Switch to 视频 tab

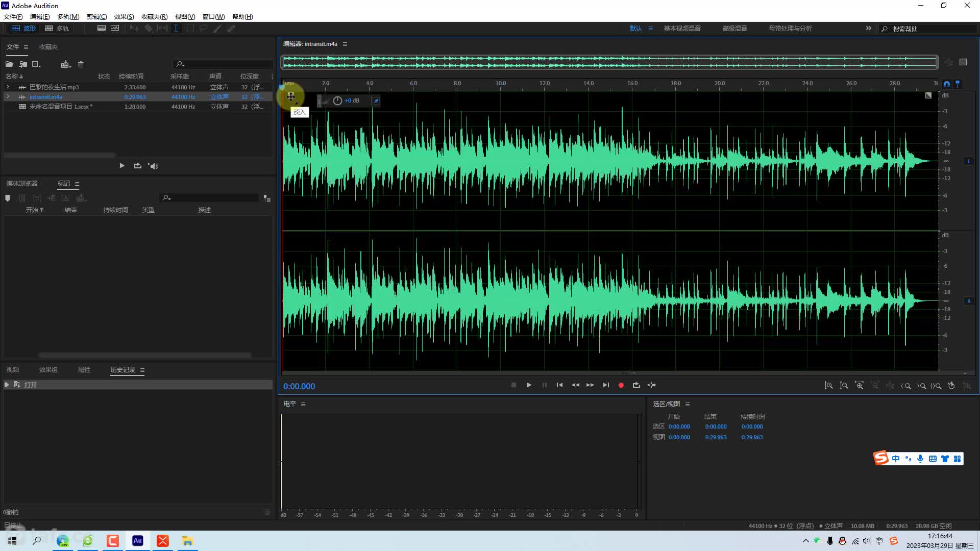click(13, 370)
